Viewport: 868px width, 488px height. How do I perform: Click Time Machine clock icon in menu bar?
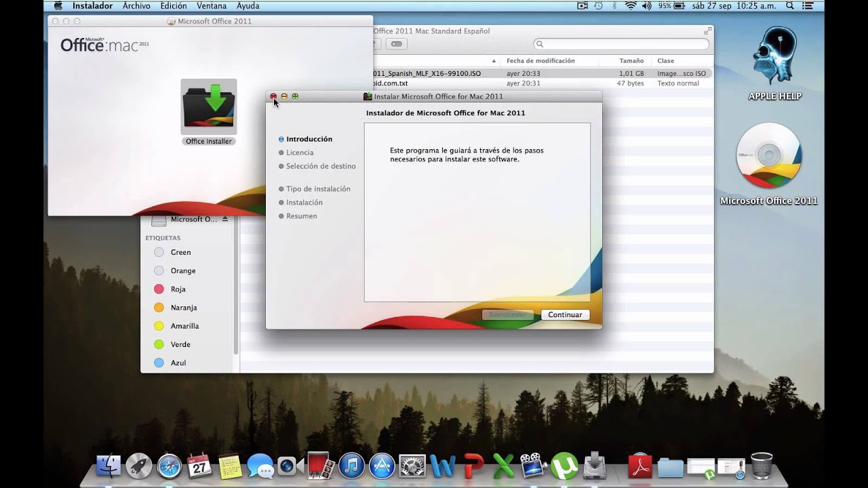point(599,5)
